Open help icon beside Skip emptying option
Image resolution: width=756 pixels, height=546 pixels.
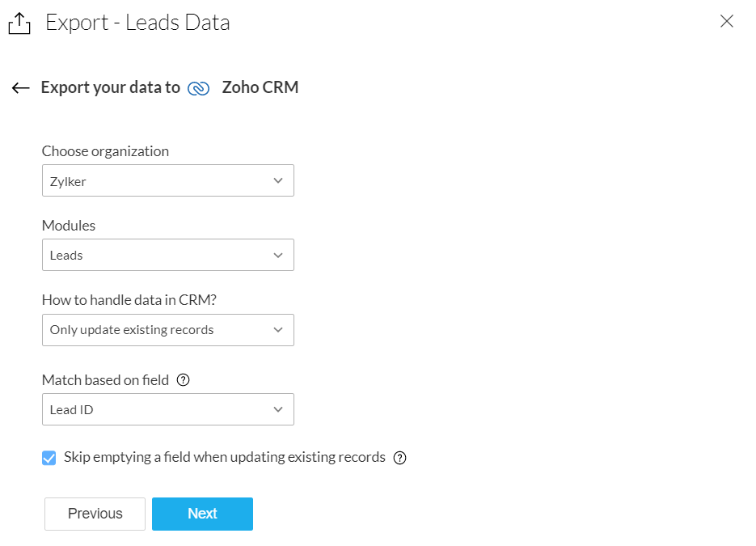tap(399, 458)
